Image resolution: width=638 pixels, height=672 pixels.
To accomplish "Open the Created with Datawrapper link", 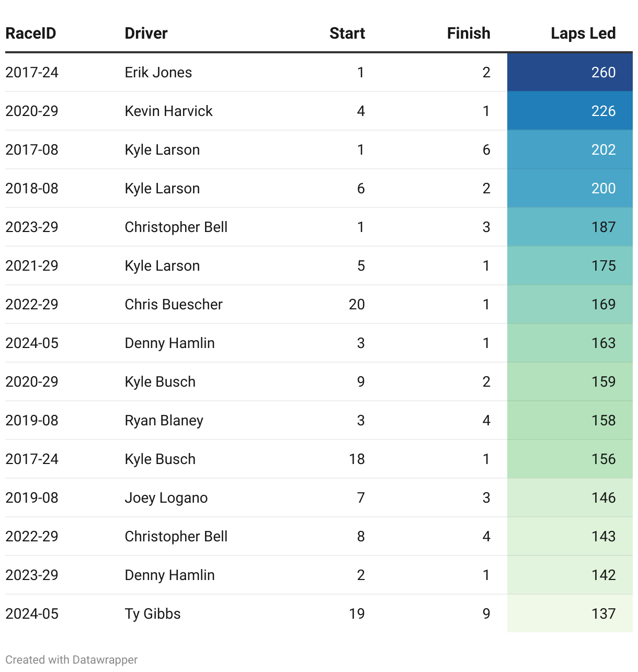I will click(x=72, y=659).
